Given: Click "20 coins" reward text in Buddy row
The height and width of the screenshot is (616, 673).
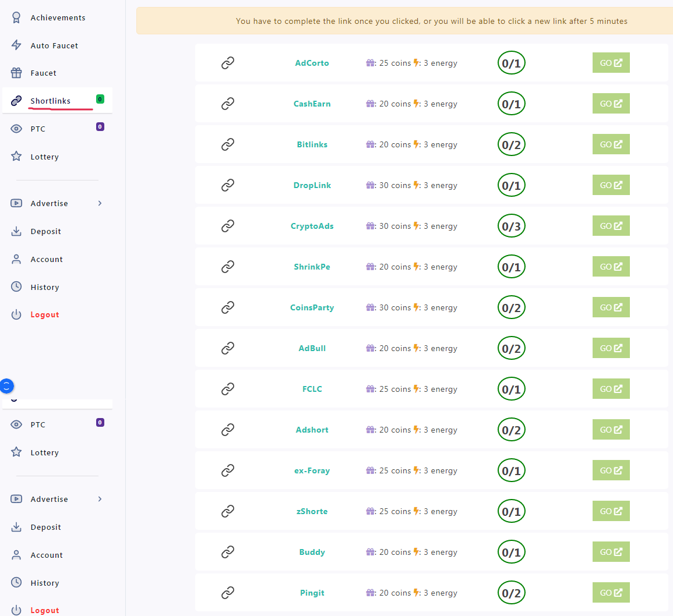Looking at the screenshot, I should [x=395, y=552].
